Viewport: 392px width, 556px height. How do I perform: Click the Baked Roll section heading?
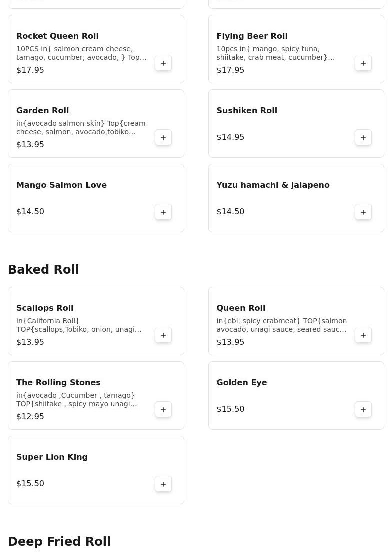[x=43, y=270]
